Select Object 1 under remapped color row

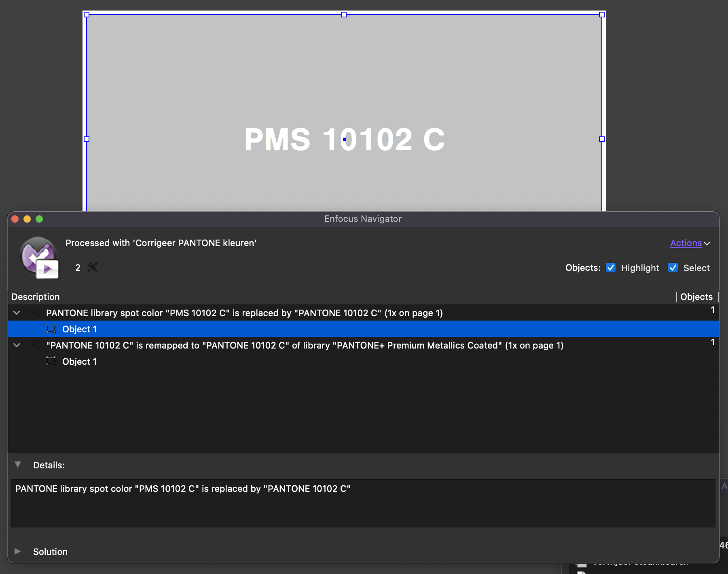[363, 361]
